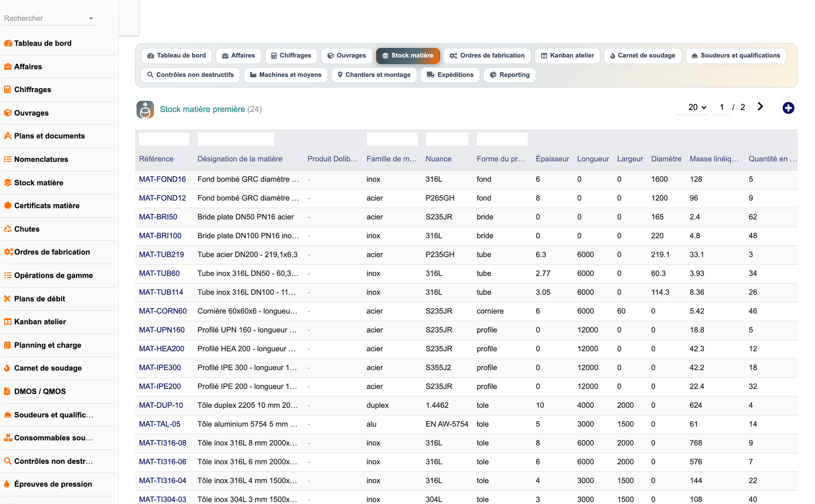The width and height of the screenshot is (815, 504).
Task: Open Contrôles non destructifs top tab
Action: pyautogui.click(x=191, y=75)
